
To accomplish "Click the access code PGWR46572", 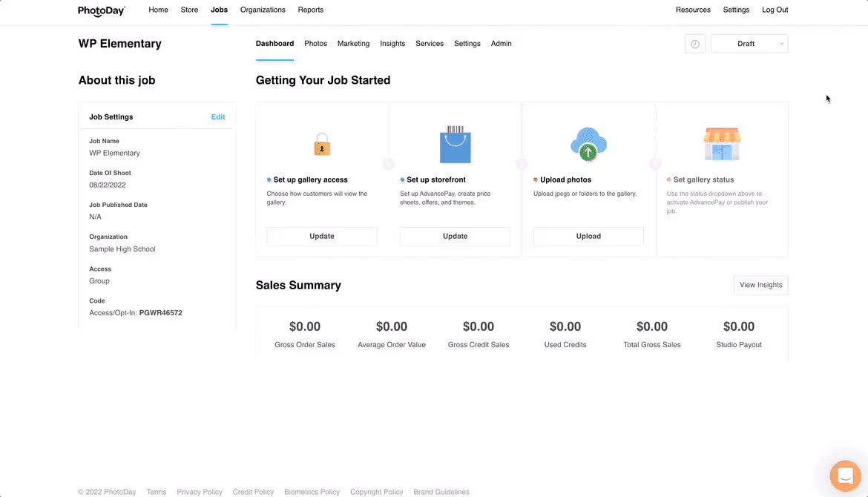I will click(x=160, y=313).
